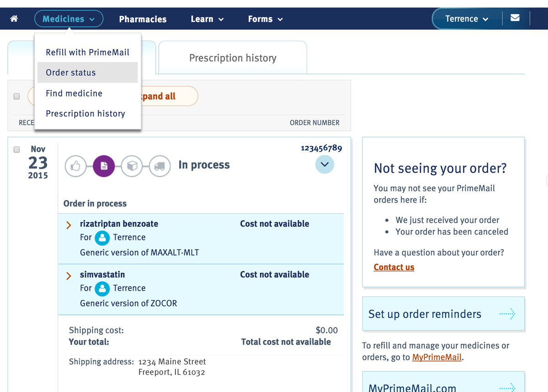Click the simvastatin medicine name
548x392 pixels.
pyautogui.click(x=102, y=275)
